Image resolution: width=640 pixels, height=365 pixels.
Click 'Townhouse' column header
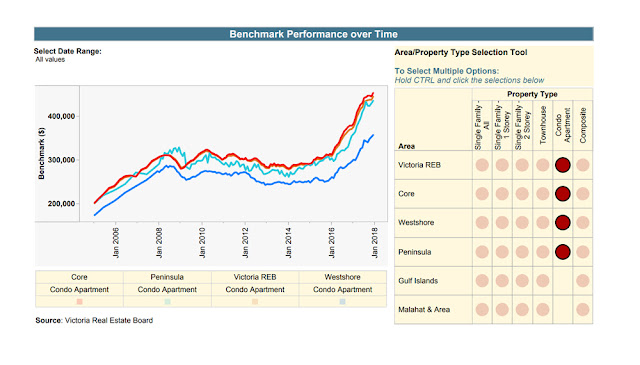[543, 125]
